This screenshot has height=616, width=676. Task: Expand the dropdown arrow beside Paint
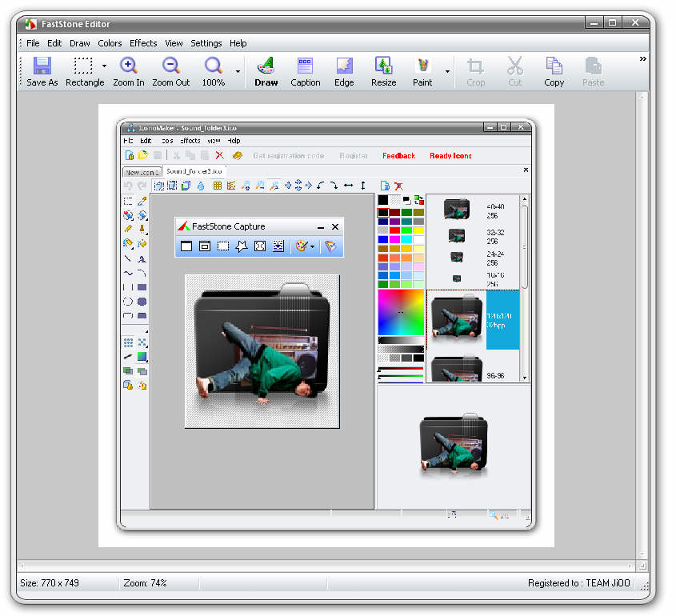tap(447, 72)
